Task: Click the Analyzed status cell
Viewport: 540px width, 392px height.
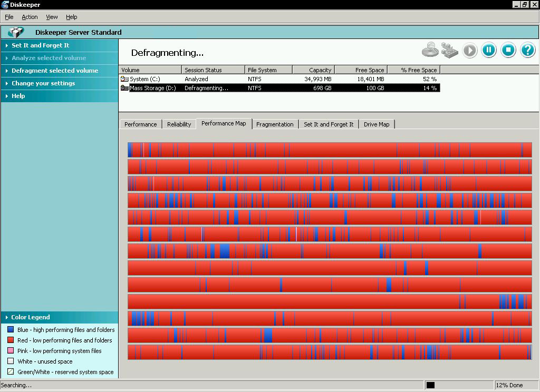Action: (196, 79)
